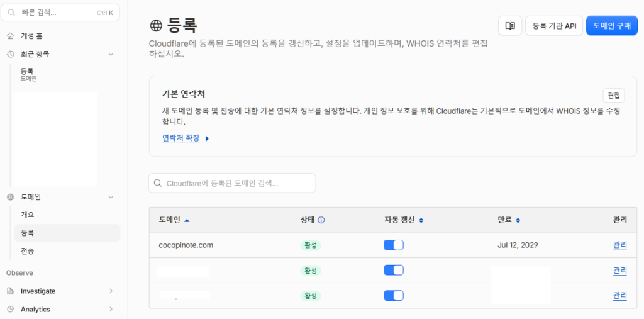This screenshot has height=319, width=644.
Task: Click the Ctrl K shortcut hint
Action: [105, 13]
